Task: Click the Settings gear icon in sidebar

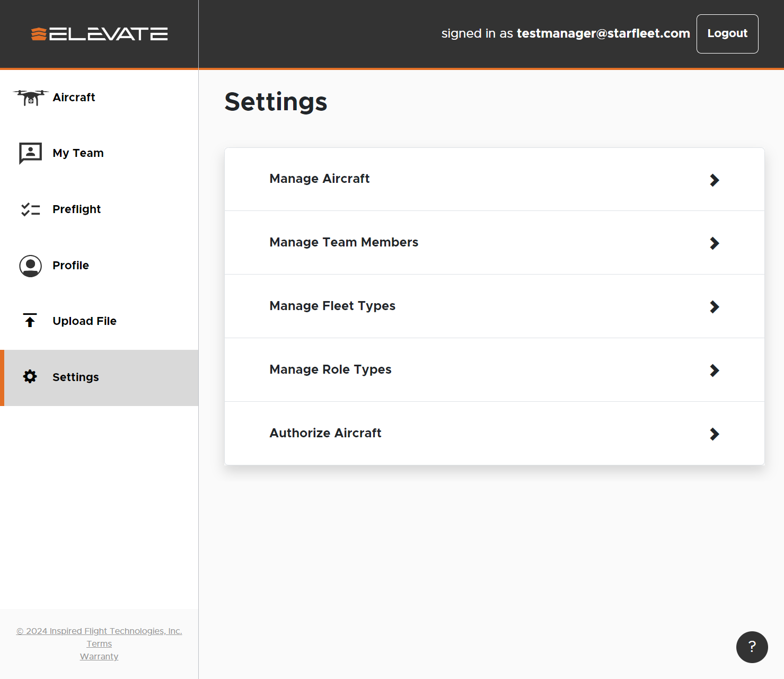Action: [x=30, y=377]
